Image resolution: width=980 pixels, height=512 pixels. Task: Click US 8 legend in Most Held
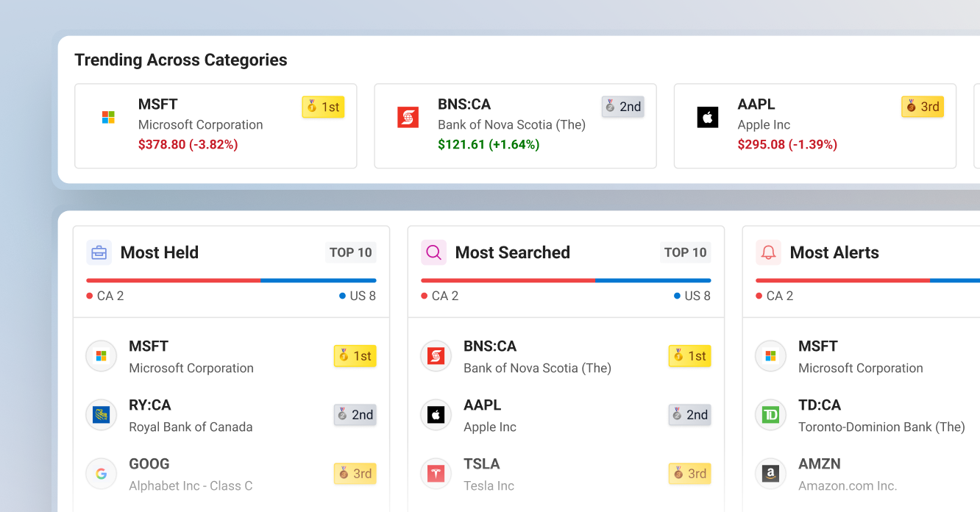click(358, 296)
